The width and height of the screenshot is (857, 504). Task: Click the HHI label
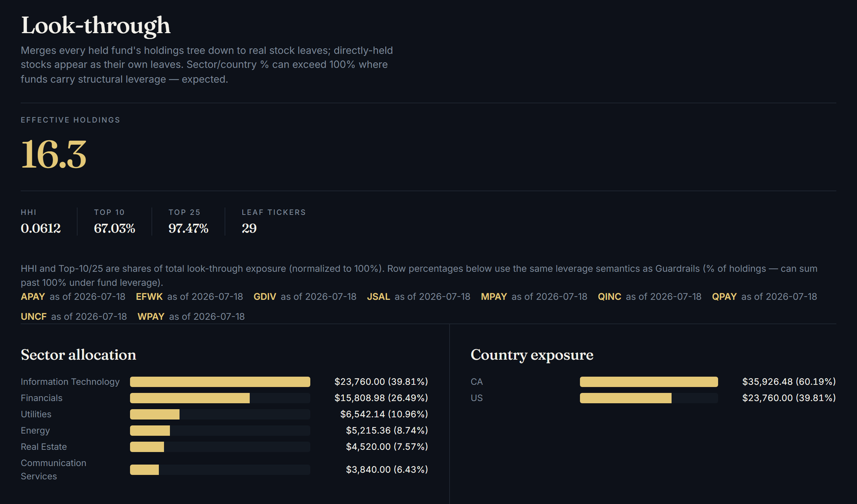[29, 212]
